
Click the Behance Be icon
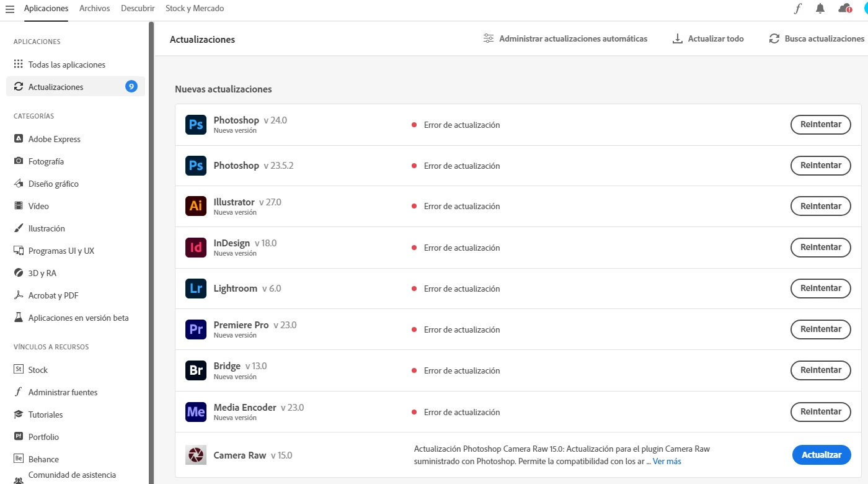(18, 459)
